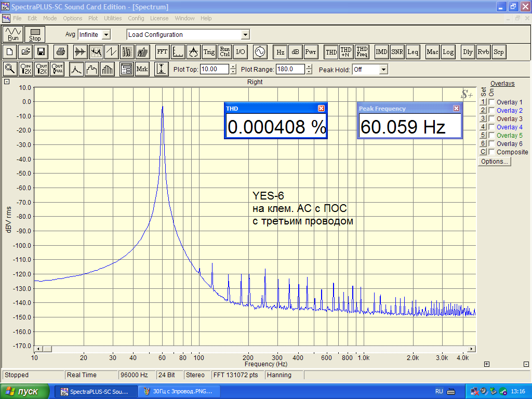This screenshot has height=399, width=532.
Task: Enable Overlay 1 checkbox
Action: (491, 102)
